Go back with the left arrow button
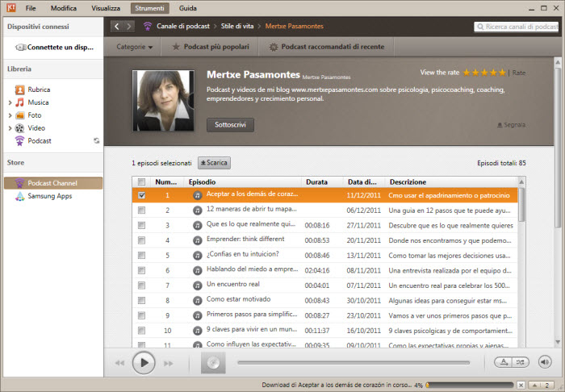565x392 pixels. (116, 27)
